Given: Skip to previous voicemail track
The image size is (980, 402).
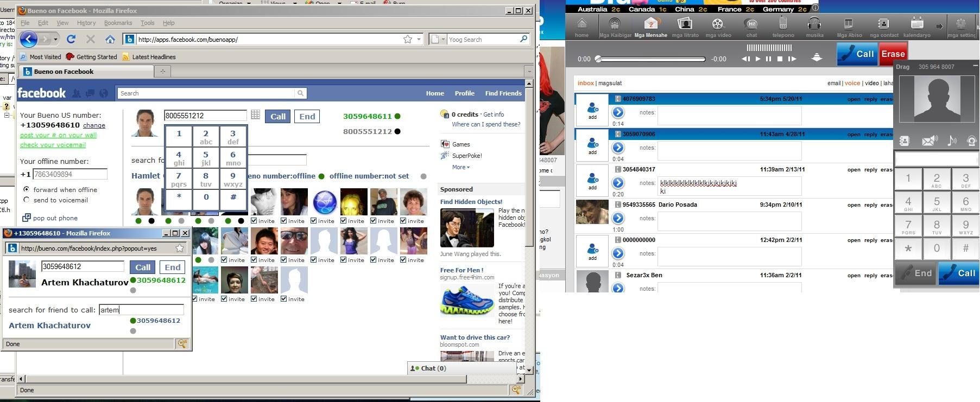Looking at the screenshot, I should 746,59.
